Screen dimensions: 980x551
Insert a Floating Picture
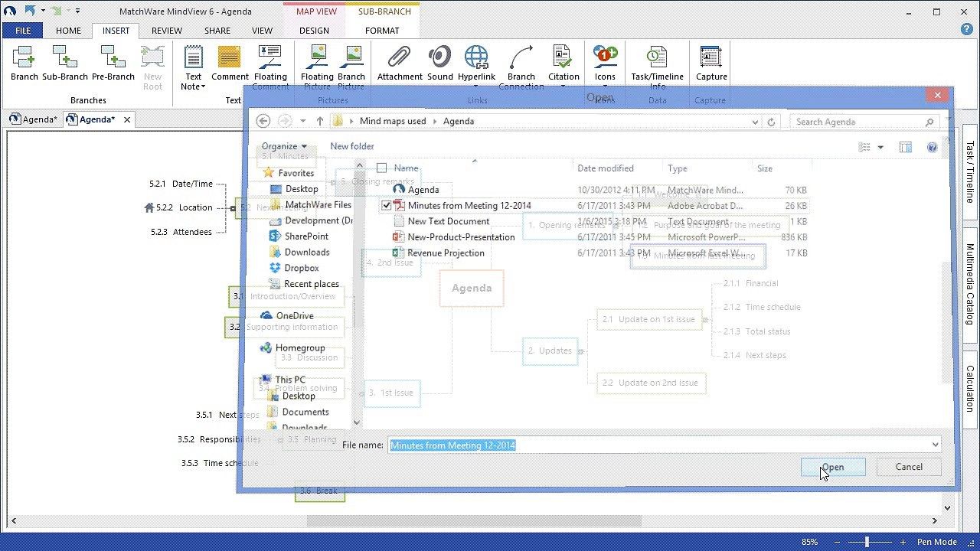tap(317, 67)
